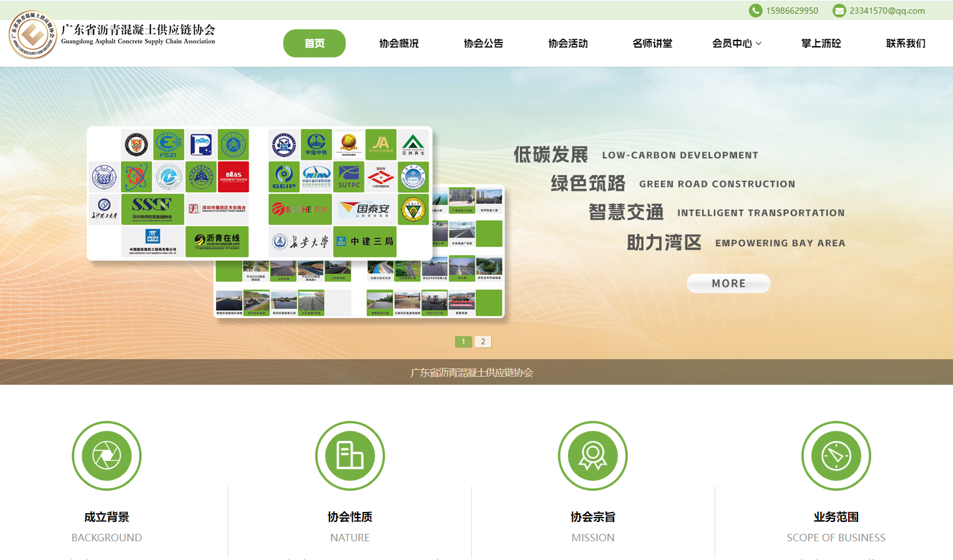Click the SSCF logo tile
This screenshot has height=560, width=953.
click(152, 210)
